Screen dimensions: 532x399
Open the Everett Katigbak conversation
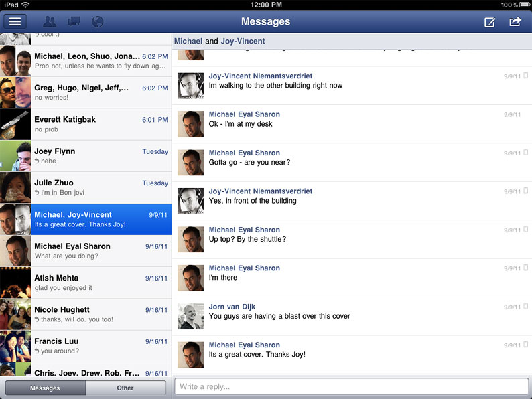[101, 124]
